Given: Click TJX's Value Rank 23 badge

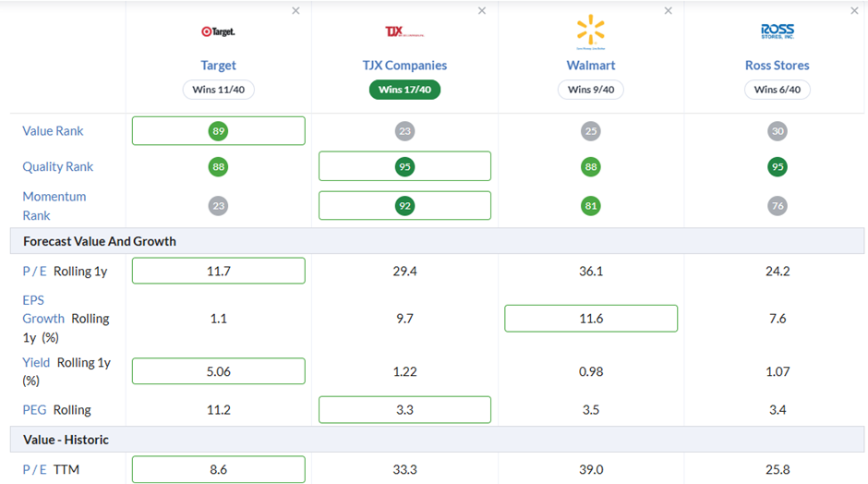Looking at the screenshot, I should click(x=404, y=131).
